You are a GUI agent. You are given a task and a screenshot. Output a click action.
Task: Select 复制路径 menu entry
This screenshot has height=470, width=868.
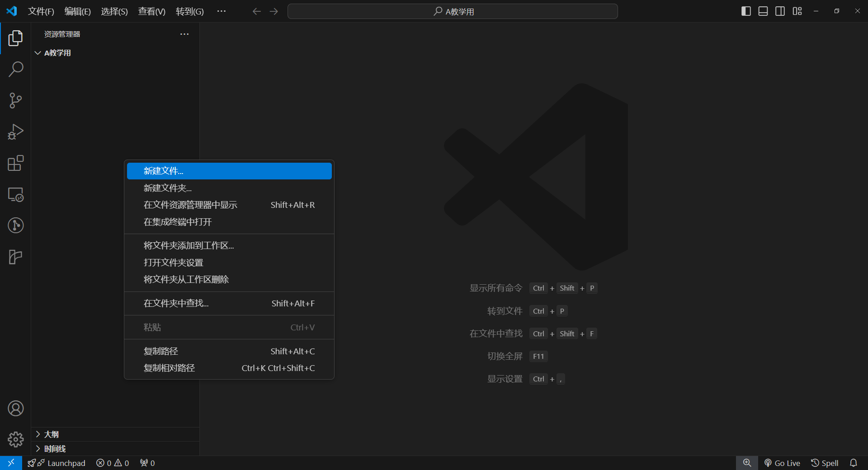pyautogui.click(x=229, y=351)
